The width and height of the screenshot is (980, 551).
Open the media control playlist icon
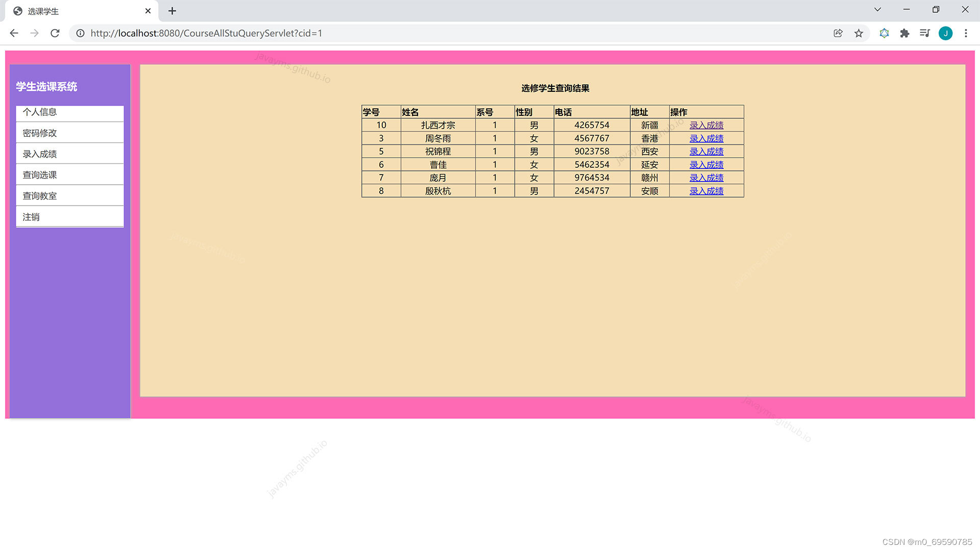pyautogui.click(x=924, y=33)
